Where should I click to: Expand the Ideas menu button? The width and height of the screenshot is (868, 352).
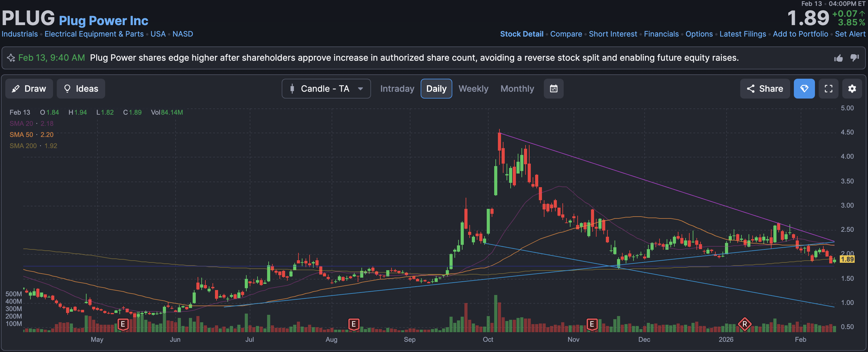coord(81,89)
